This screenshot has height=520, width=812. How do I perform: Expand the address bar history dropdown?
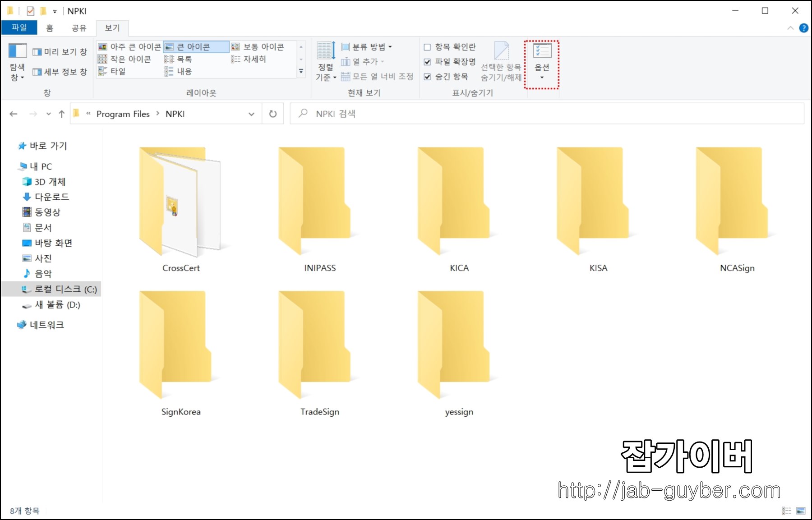(x=251, y=114)
